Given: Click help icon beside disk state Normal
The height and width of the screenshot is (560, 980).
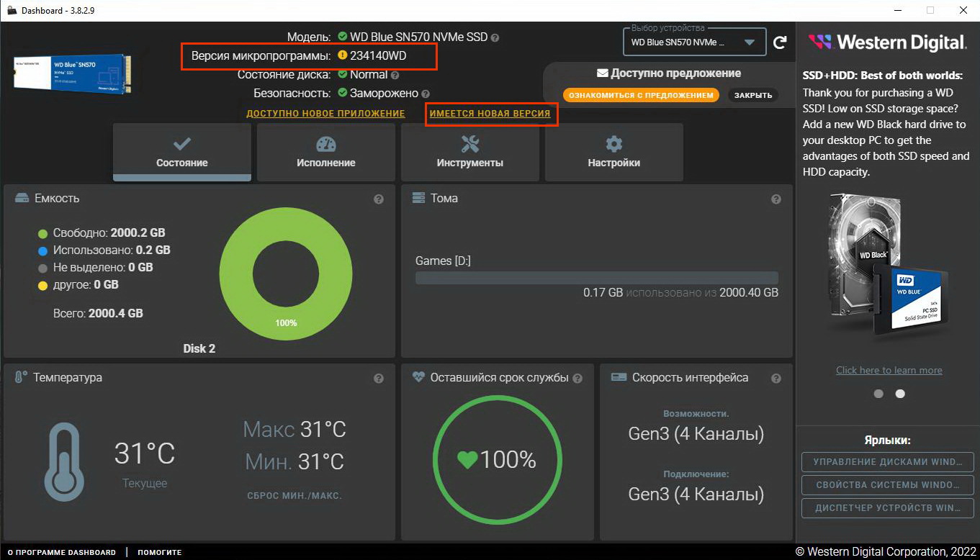Looking at the screenshot, I should (395, 75).
